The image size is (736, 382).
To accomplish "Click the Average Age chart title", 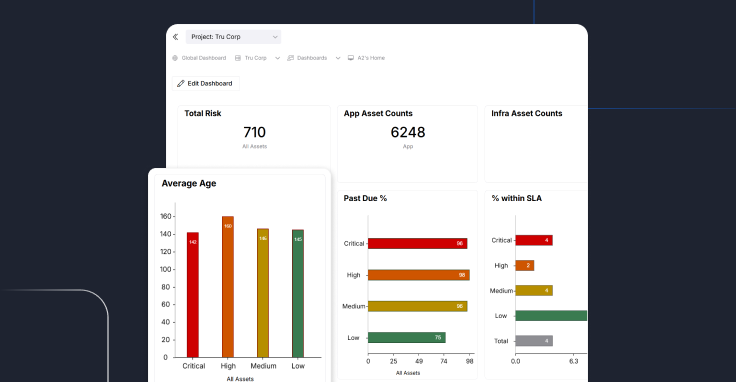I will click(x=189, y=183).
